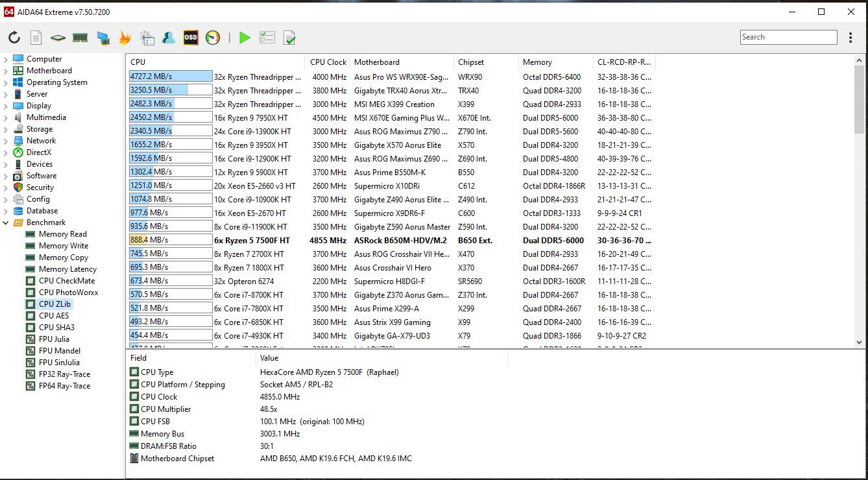868x480 pixels.
Task: Open the Report page icon
Action: [36, 38]
